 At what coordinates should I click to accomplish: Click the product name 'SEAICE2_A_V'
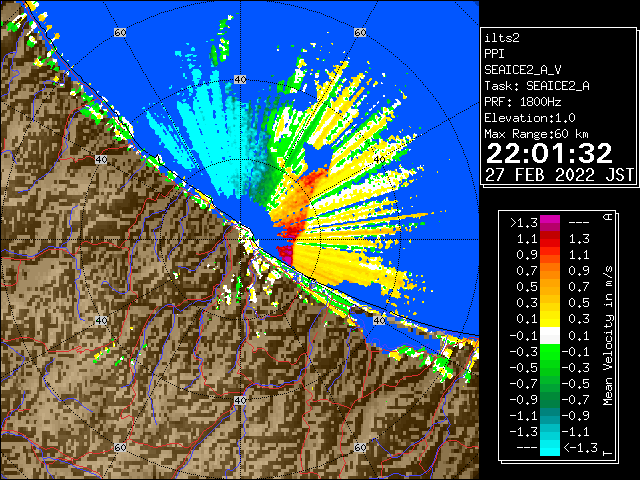coord(523,70)
